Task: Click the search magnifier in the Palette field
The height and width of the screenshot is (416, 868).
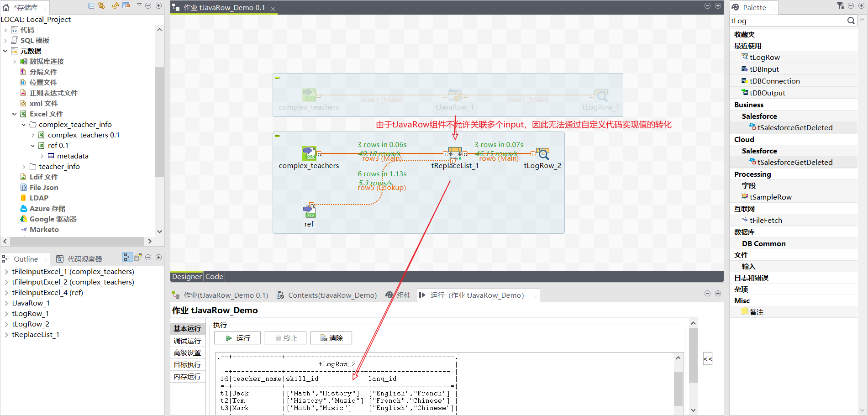Action: pos(851,21)
